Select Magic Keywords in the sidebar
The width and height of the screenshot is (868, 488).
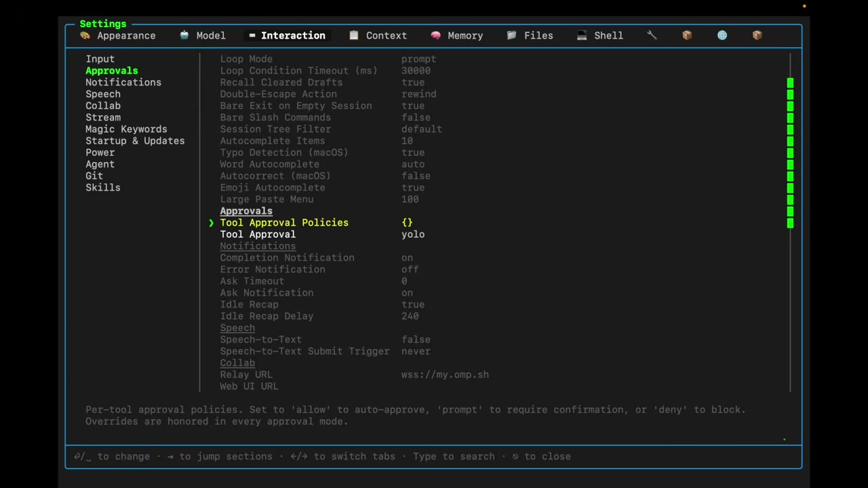pos(126,129)
